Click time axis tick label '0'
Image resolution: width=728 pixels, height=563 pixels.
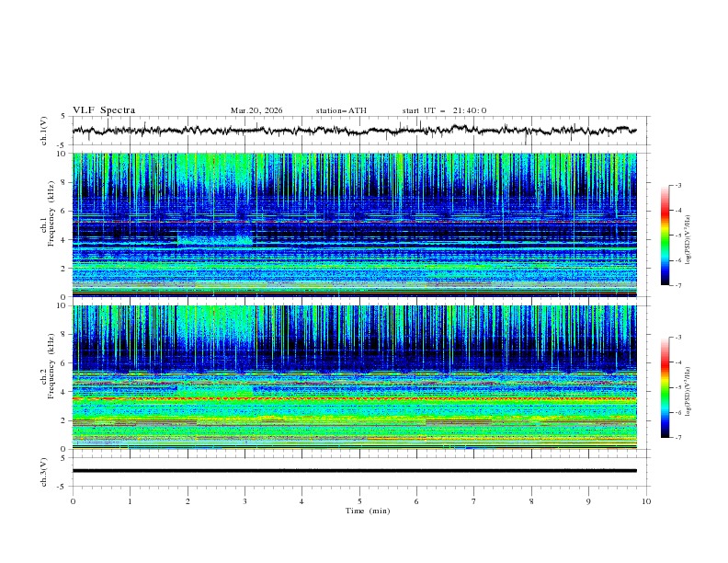(73, 501)
